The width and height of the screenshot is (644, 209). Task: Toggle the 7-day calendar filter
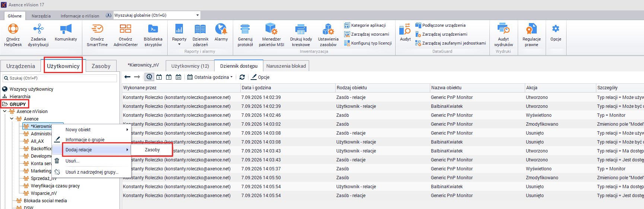[169, 77]
